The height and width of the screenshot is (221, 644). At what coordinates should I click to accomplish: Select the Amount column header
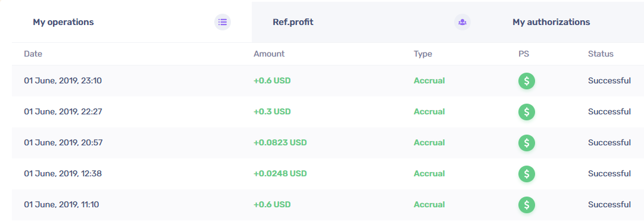(x=269, y=54)
